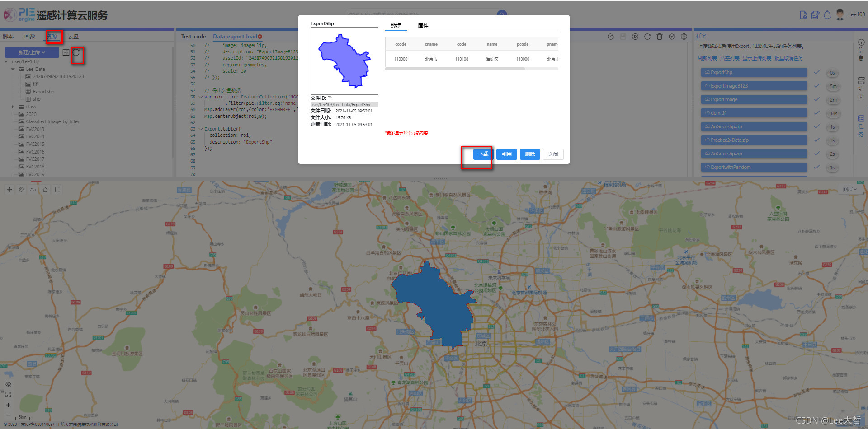Run the script with the play icon

coord(635,37)
